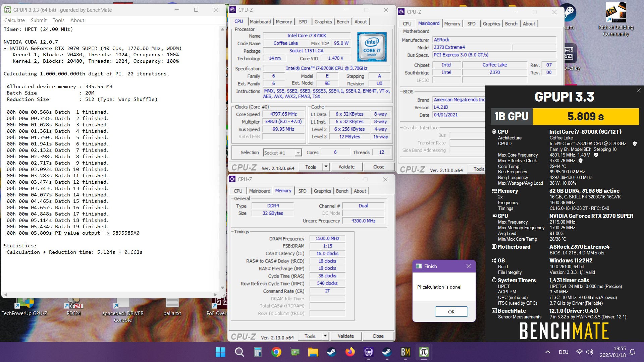The image size is (644, 362).
Task: Click GPUPI output scrollbar down arrow
Action: [222, 288]
